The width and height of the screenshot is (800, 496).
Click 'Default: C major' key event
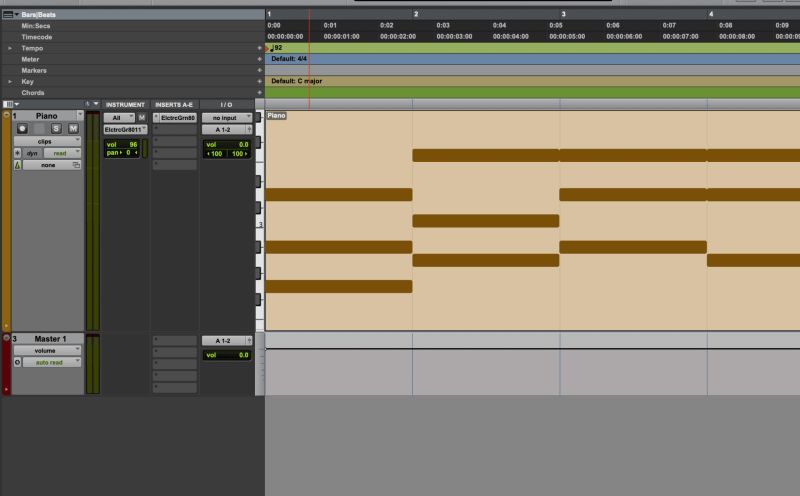tap(296, 81)
